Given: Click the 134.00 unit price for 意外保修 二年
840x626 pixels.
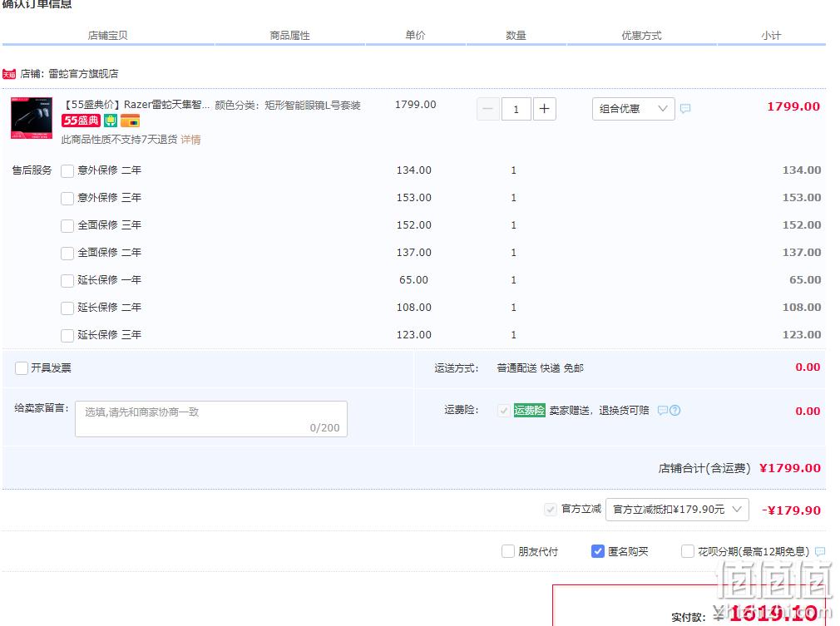Looking at the screenshot, I should point(413,170).
